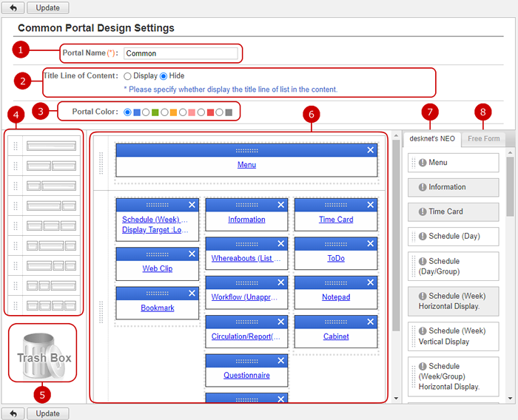Click the bottom Update button
The image size is (518, 420).
[48, 413]
